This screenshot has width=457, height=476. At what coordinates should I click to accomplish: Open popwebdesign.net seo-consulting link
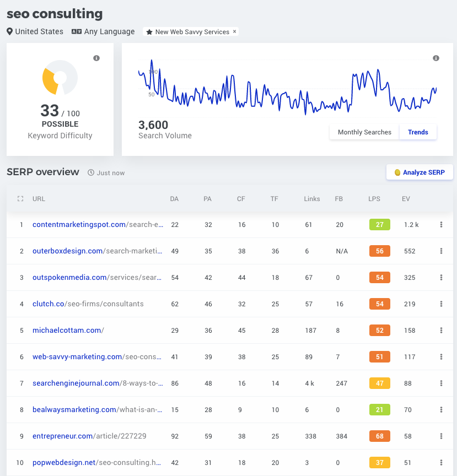click(96, 462)
